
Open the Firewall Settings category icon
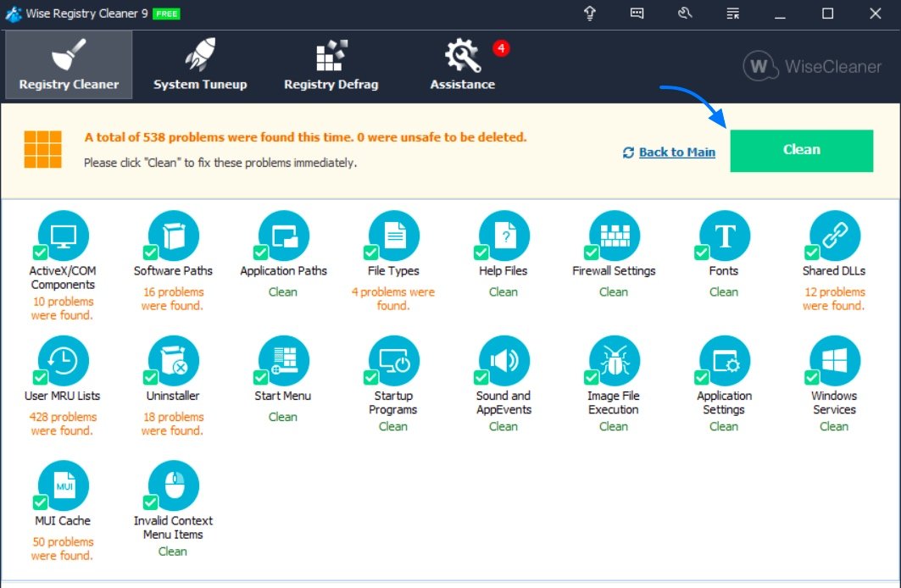click(615, 236)
